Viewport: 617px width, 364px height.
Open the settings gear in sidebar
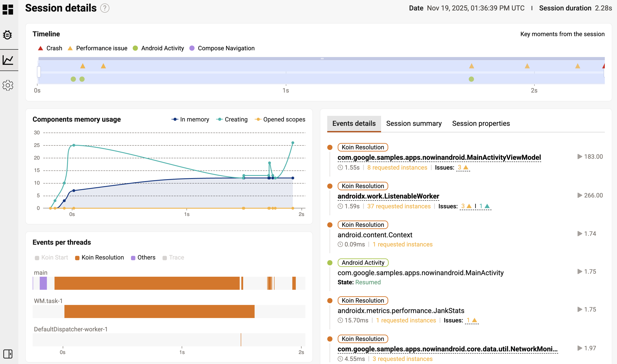(8, 85)
